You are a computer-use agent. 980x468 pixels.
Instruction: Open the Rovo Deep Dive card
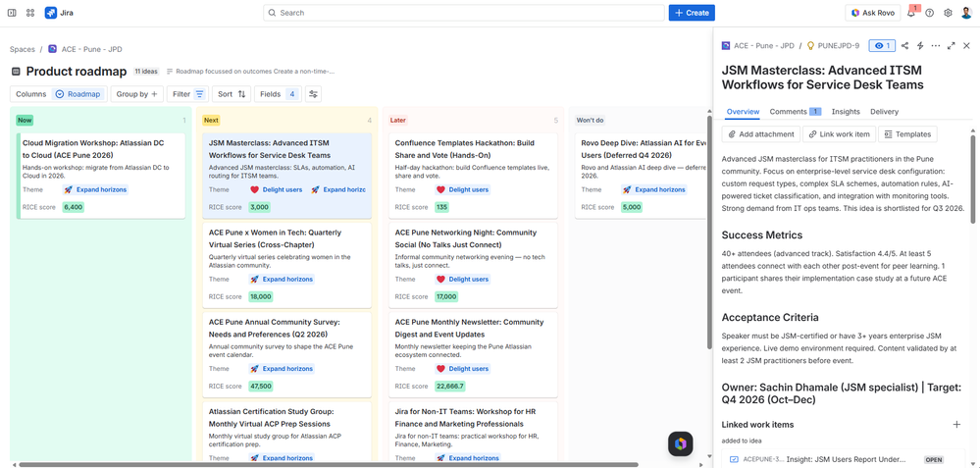coord(642,176)
